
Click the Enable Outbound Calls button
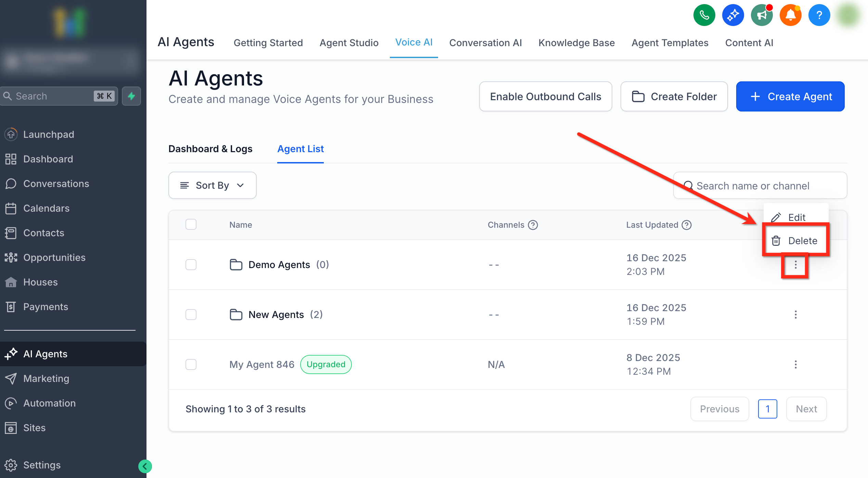(x=545, y=97)
